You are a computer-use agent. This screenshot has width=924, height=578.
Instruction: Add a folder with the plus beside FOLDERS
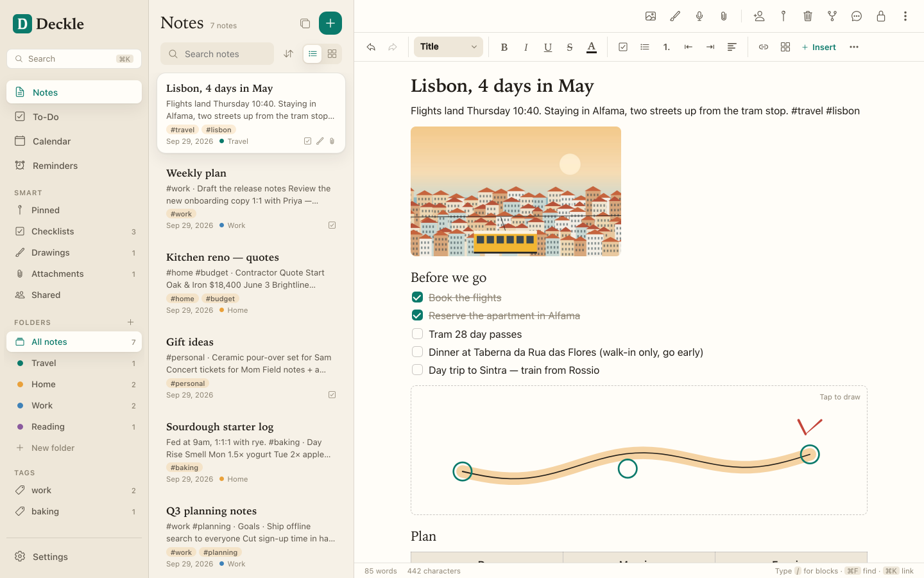[x=131, y=322]
